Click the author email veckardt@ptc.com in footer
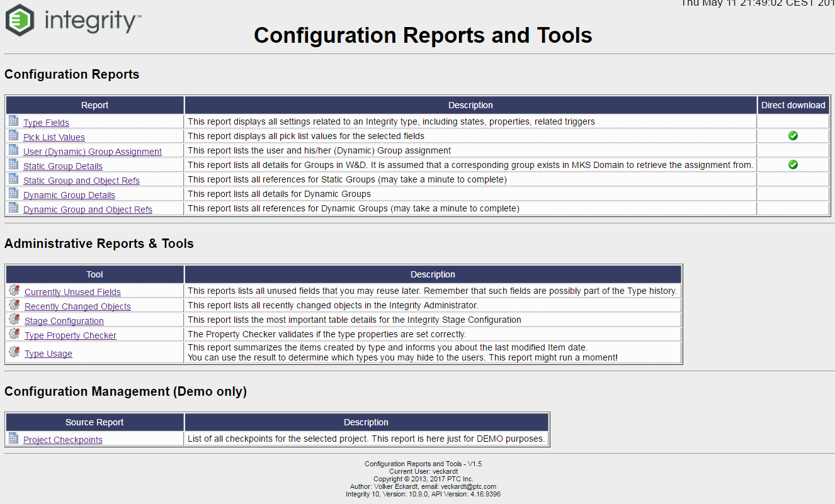 tap(469, 486)
